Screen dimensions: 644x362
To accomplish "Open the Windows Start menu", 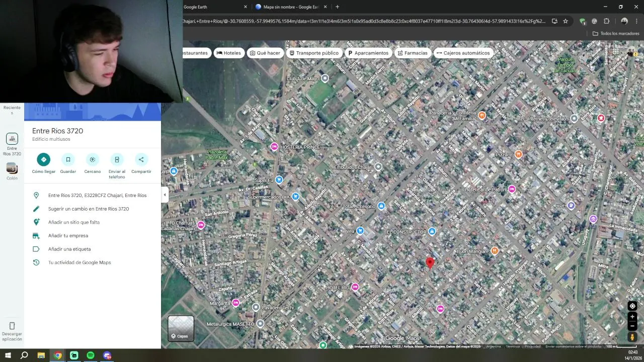I will pos(8,355).
